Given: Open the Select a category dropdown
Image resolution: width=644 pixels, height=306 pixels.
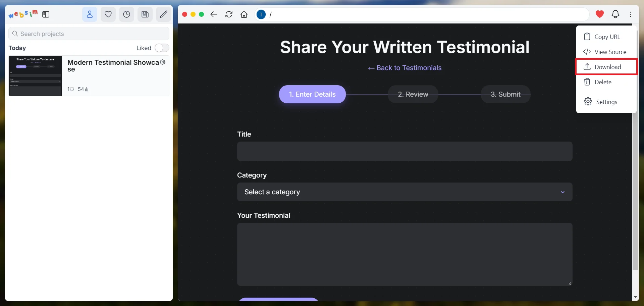Looking at the screenshot, I should click(405, 192).
